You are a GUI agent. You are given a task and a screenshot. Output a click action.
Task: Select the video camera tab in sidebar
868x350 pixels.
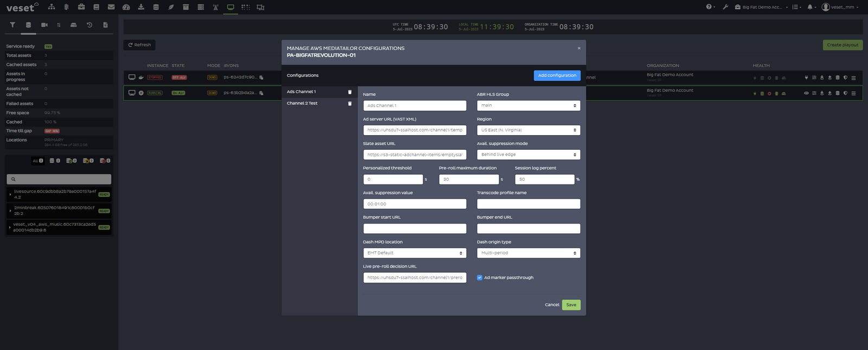44,25
